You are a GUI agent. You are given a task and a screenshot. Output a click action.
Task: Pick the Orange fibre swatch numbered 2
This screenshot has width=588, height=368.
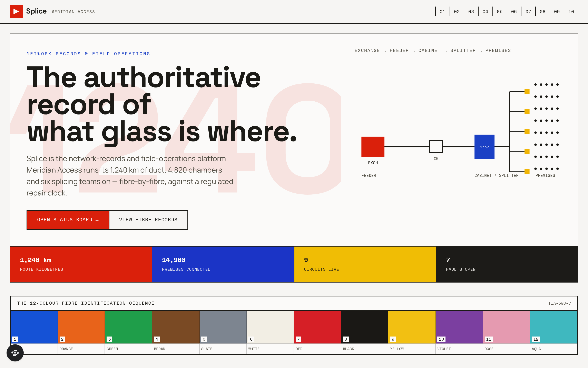pos(81,327)
